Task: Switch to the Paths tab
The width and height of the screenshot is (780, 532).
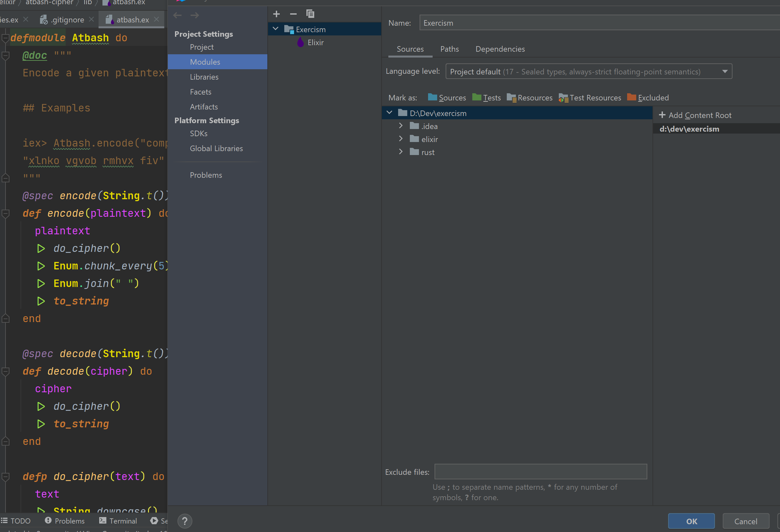Action: click(x=450, y=49)
